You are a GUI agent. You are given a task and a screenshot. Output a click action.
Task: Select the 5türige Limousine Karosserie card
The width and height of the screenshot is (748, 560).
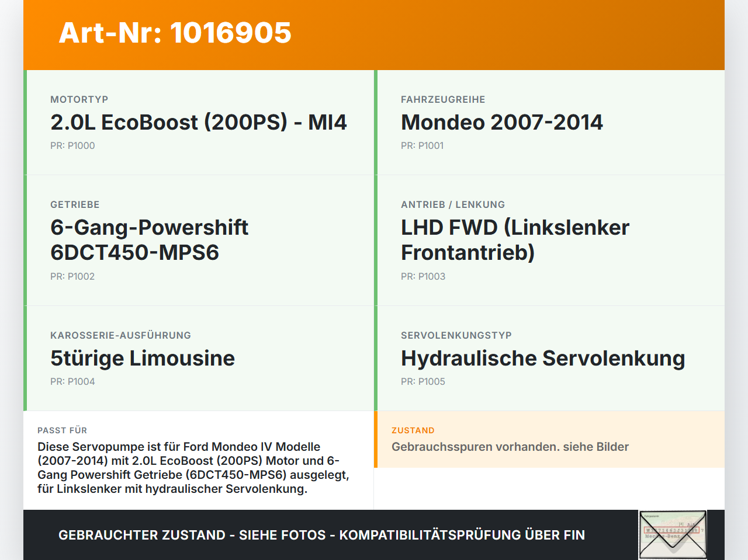(199, 359)
